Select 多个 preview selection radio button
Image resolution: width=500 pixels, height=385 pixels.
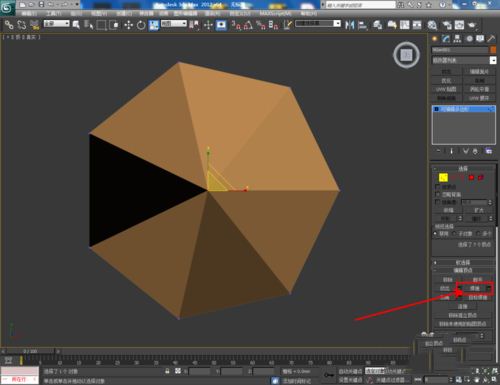[x=479, y=234]
